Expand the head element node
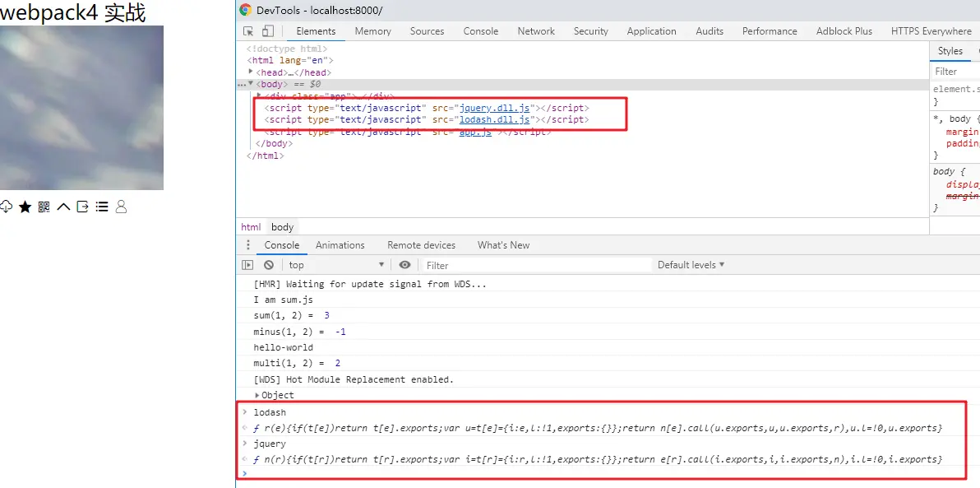The height and width of the screenshot is (488, 980). pos(252,72)
